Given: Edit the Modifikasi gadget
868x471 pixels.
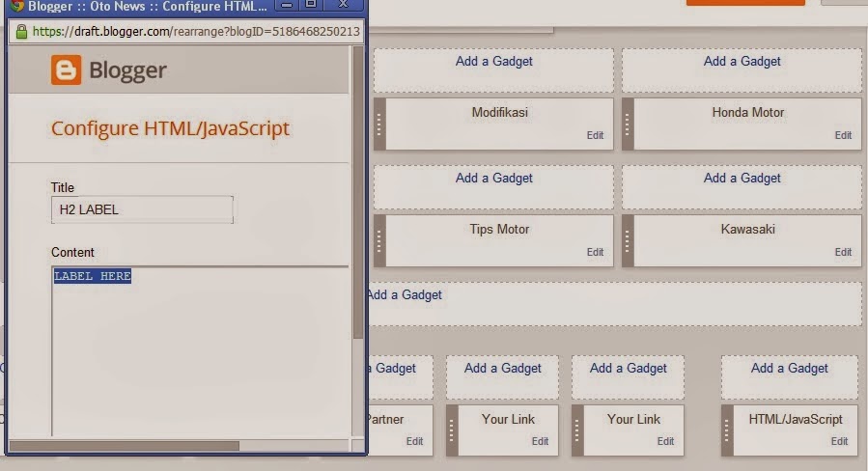Looking at the screenshot, I should 595,135.
